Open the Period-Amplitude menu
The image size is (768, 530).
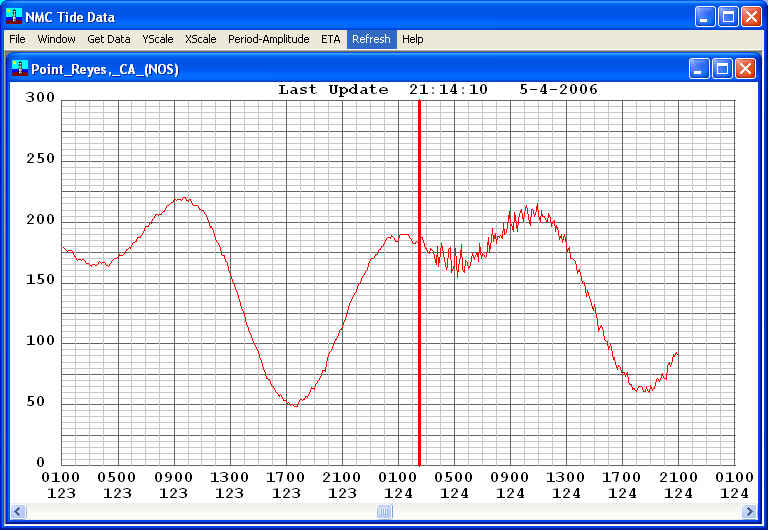click(268, 39)
